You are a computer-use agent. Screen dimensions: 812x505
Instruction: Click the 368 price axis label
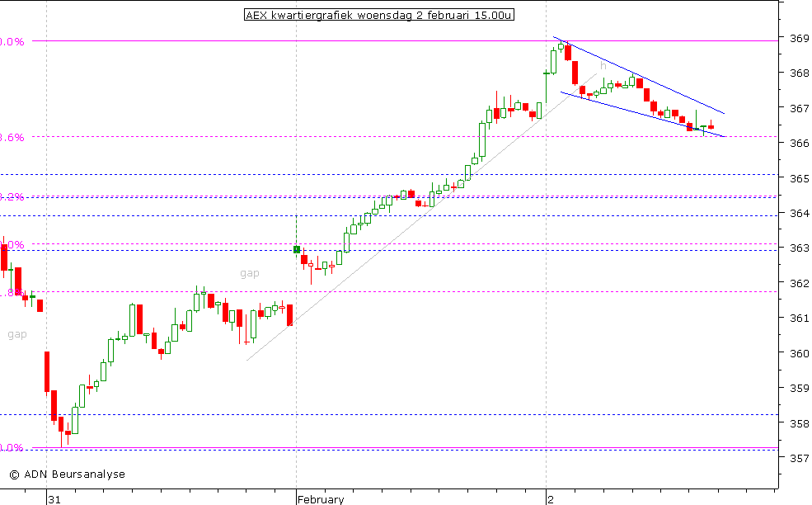tap(800, 73)
